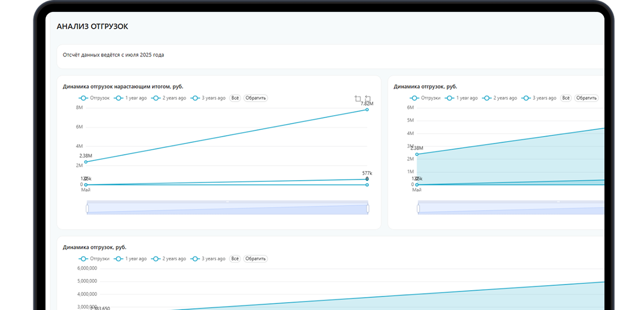
Task: Click left handle of top-right chart zoom slider
Action: pyautogui.click(x=418, y=208)
